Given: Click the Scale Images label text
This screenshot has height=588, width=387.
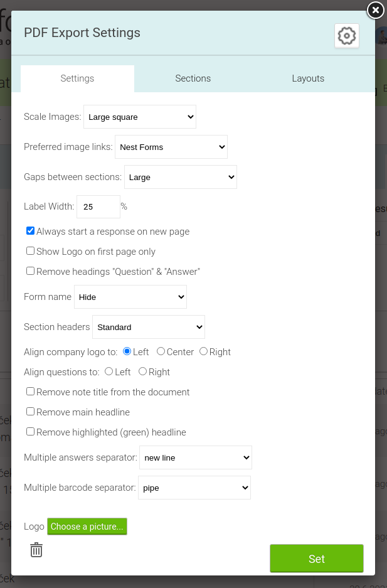Looking at the screenshot, I should point(53,117).
